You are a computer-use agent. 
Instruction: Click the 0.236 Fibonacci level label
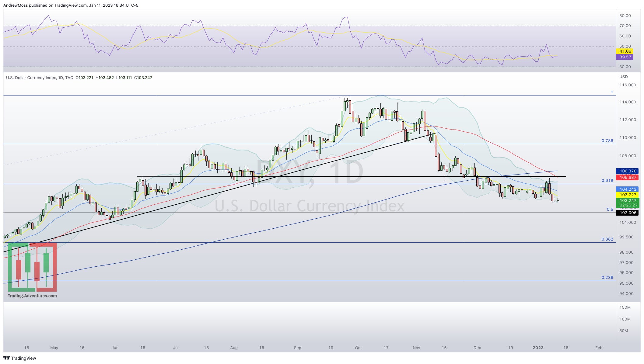[x=607, y=277]
